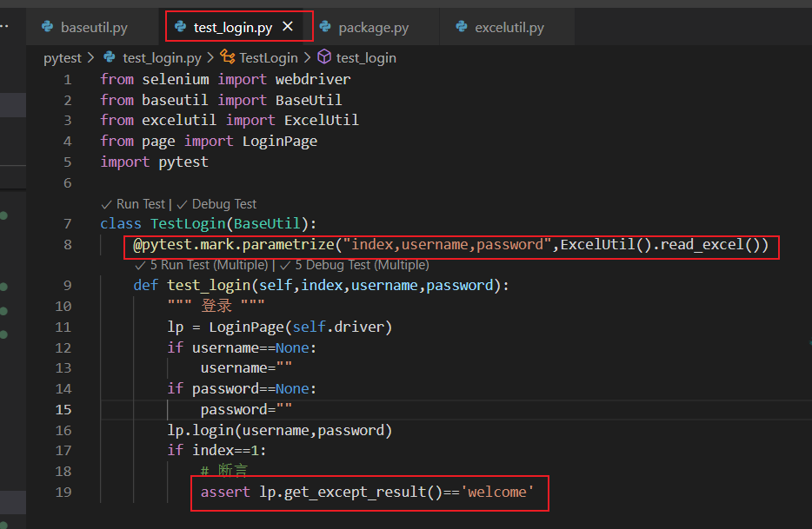Click Debug Test above class TestLogin
Screen dimensions: 812x529
point(223,204)
